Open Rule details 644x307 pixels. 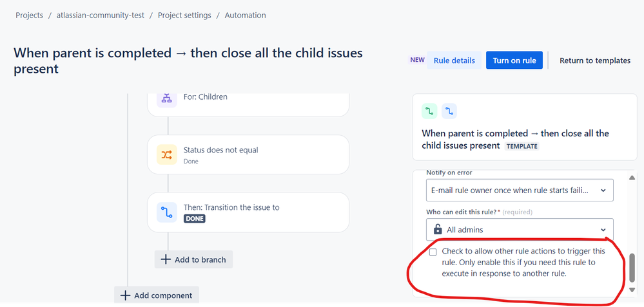click(x=454, y=60)
